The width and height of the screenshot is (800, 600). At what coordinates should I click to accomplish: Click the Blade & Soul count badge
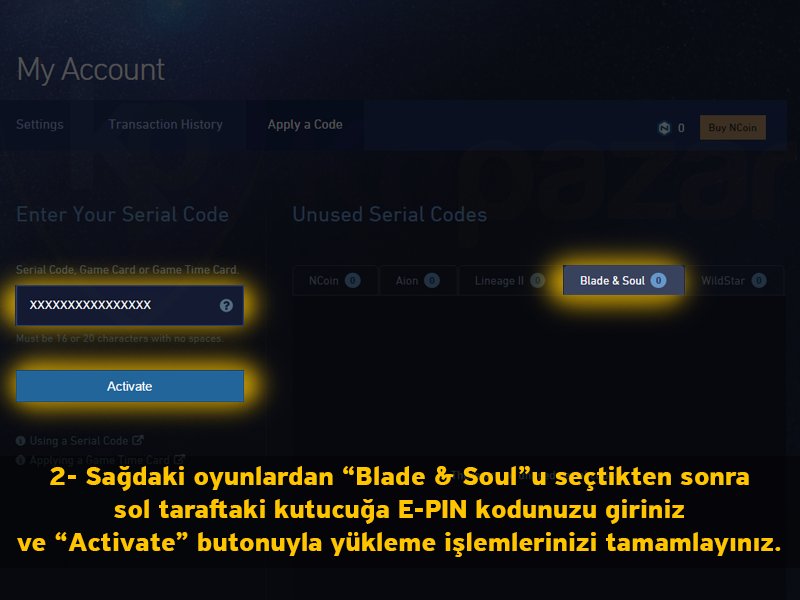pos(658,280)
